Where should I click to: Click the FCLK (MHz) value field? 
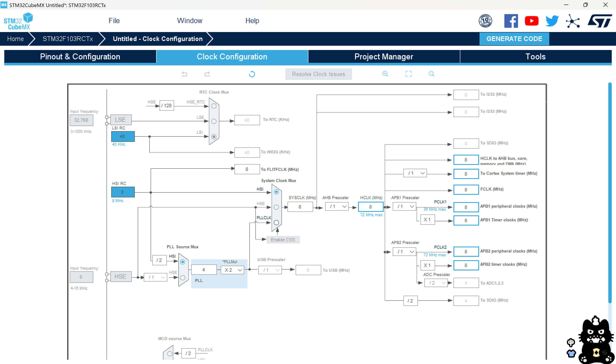(x=466, y=190)
